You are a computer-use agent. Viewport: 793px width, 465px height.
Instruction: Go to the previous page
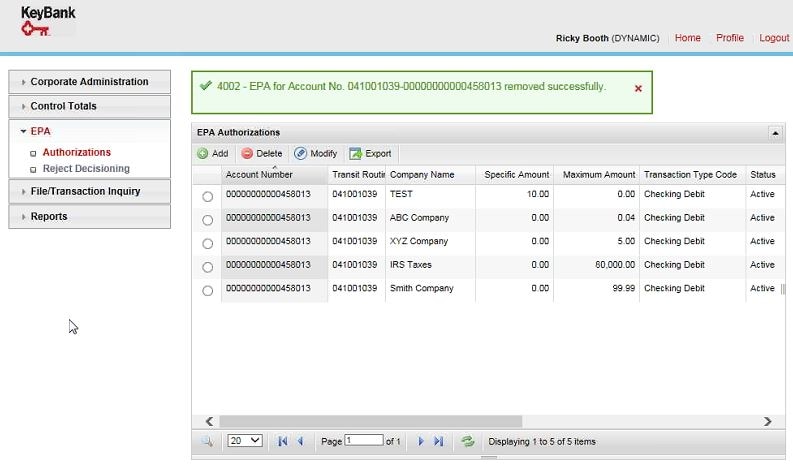point(300,441)
